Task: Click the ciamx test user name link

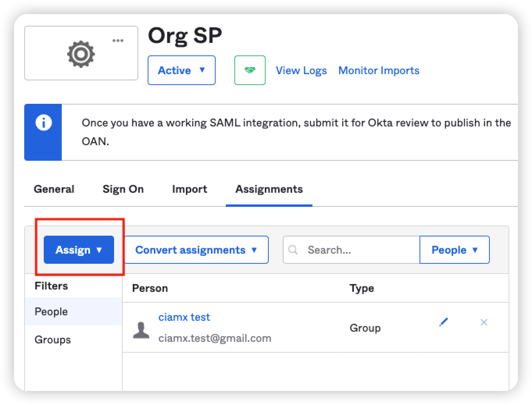Action: click(x=184, y=317)
